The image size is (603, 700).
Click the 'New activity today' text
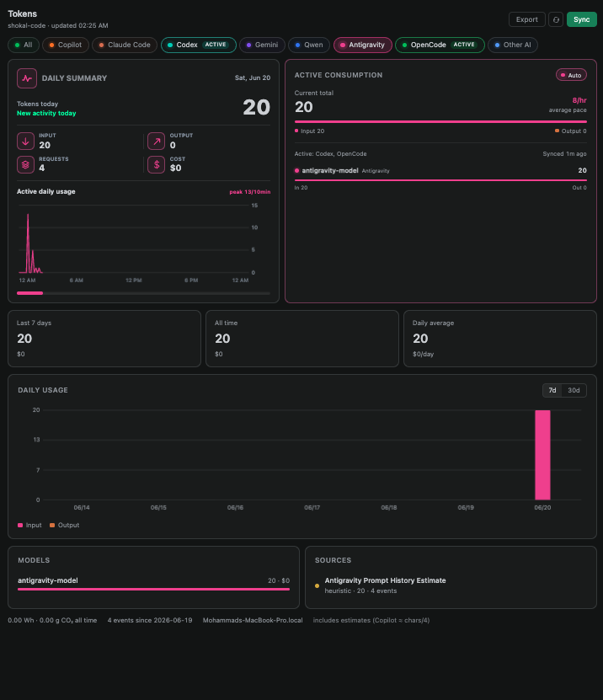[46, 114]
